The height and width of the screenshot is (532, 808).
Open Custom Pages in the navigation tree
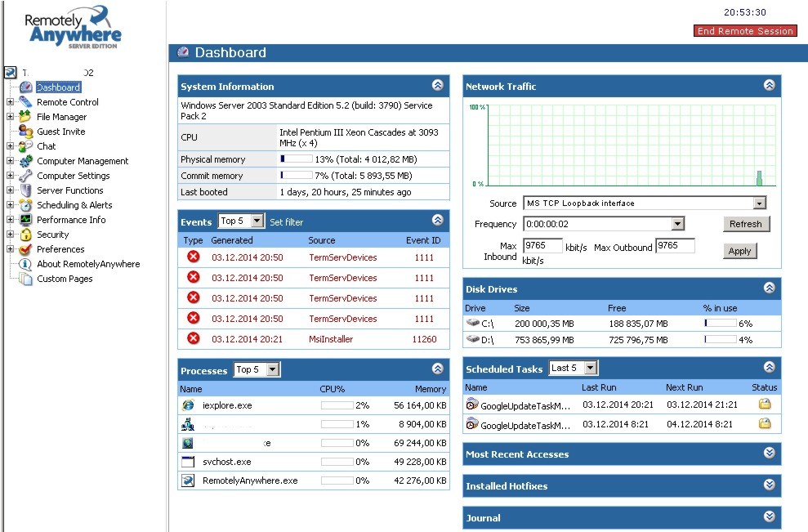65,279
